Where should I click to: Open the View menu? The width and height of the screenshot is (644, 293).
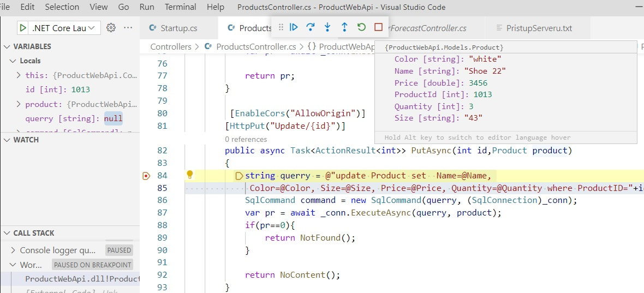99,7
